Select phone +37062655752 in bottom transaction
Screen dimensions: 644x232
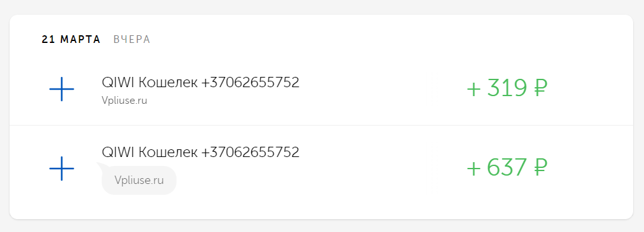[250, 153]
